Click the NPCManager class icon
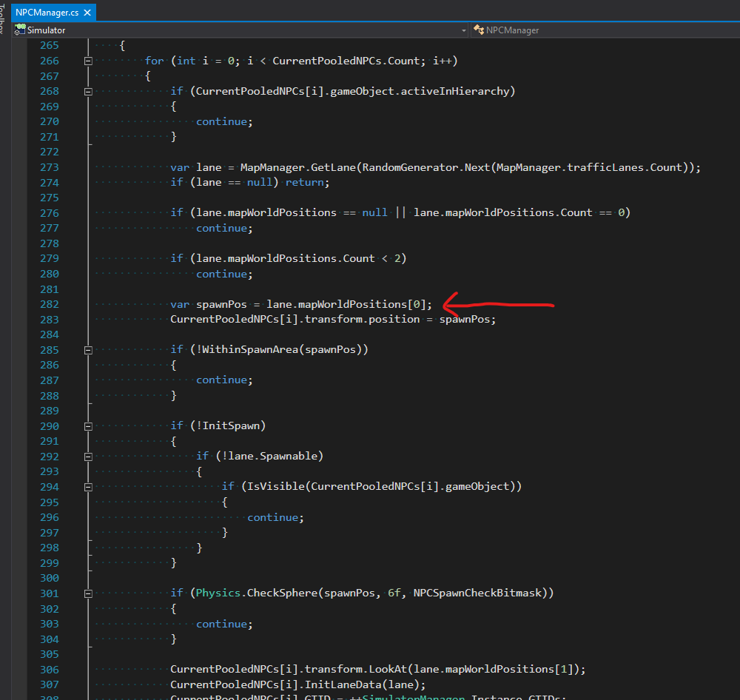This screenshot has height=700, width=740. click(479, 30)
